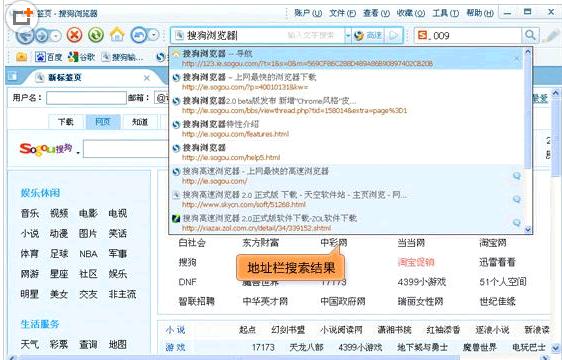
Task: Select suggestion 搜狗浏览器 - 上网最快的浏览器下载
Action: (x=346, y=82)
